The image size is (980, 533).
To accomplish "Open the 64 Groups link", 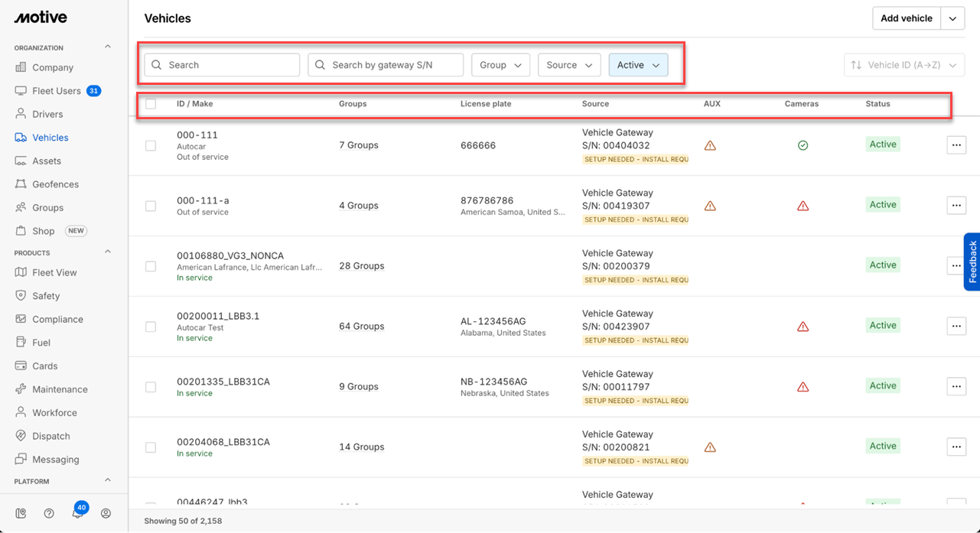I will [x=362, y=327].
